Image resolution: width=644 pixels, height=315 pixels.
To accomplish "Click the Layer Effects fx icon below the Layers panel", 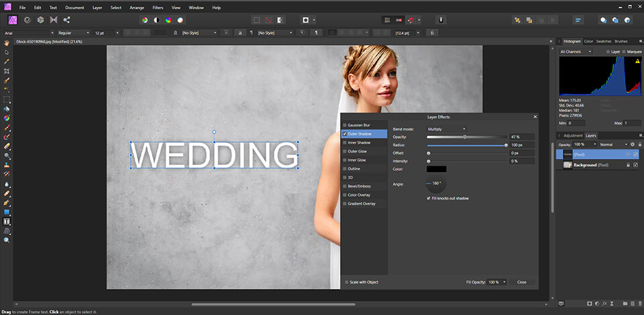I will tap(604, 304).
